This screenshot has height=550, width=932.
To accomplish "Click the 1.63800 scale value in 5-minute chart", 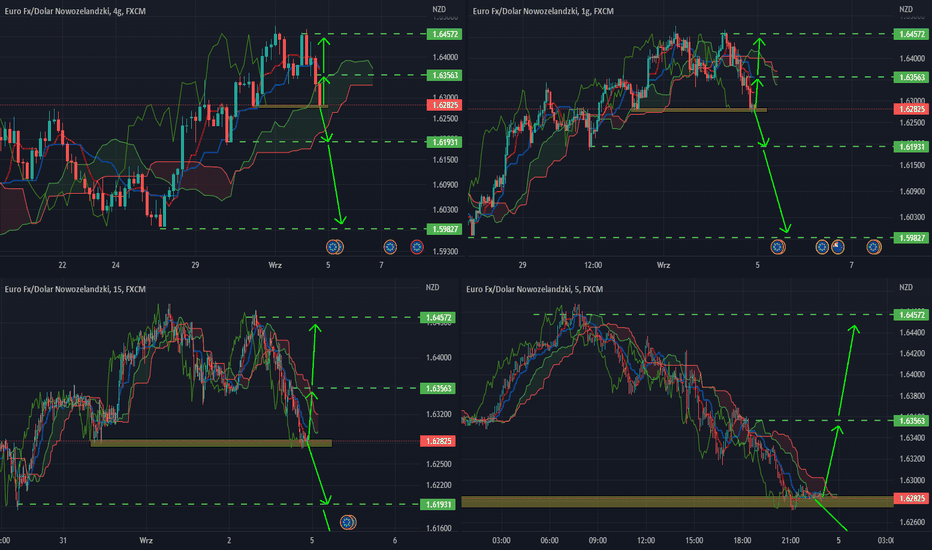I will point(912,395).
